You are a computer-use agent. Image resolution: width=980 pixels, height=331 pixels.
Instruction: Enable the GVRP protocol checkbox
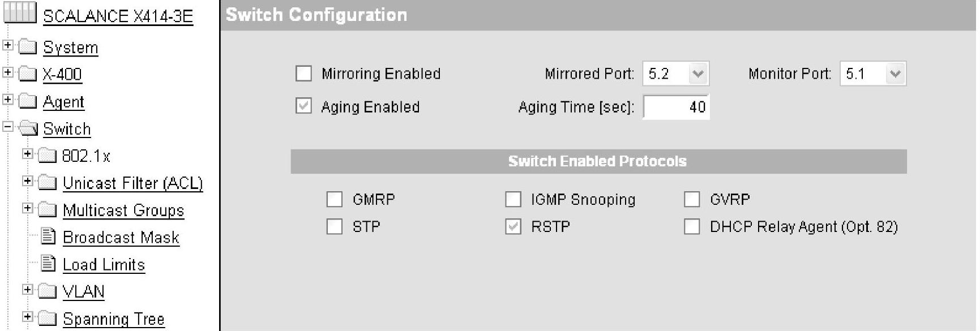[692, 199]
